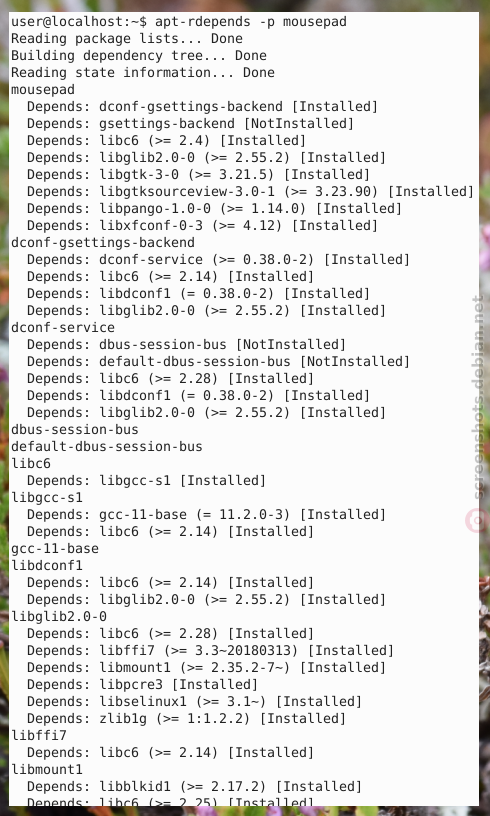Click the libgcc-s1 package heading
This screenshot has height=816, width=490.
(x=47, y=498)
